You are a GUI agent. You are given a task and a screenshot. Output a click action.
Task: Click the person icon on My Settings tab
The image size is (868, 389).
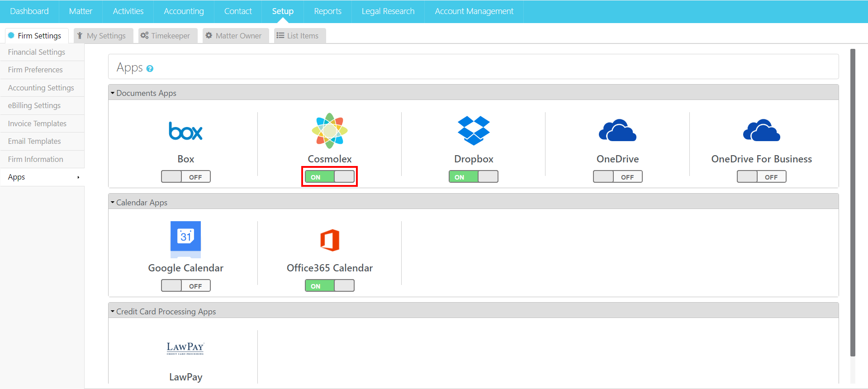pyautogui.click(x=80, y=35)
